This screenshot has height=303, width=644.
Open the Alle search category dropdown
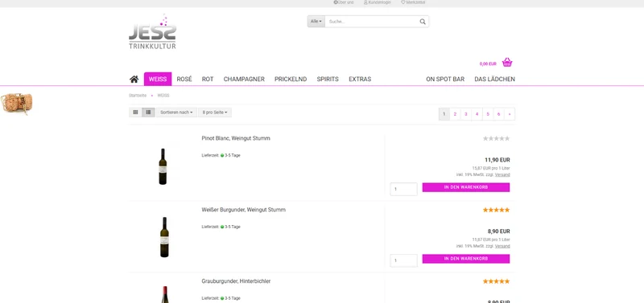[316, 22]
